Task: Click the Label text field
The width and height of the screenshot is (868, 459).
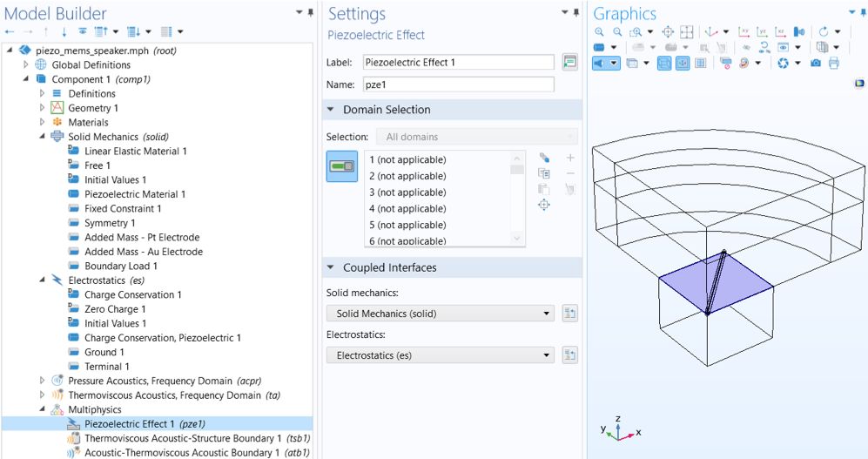Action: tap(458, 62)
